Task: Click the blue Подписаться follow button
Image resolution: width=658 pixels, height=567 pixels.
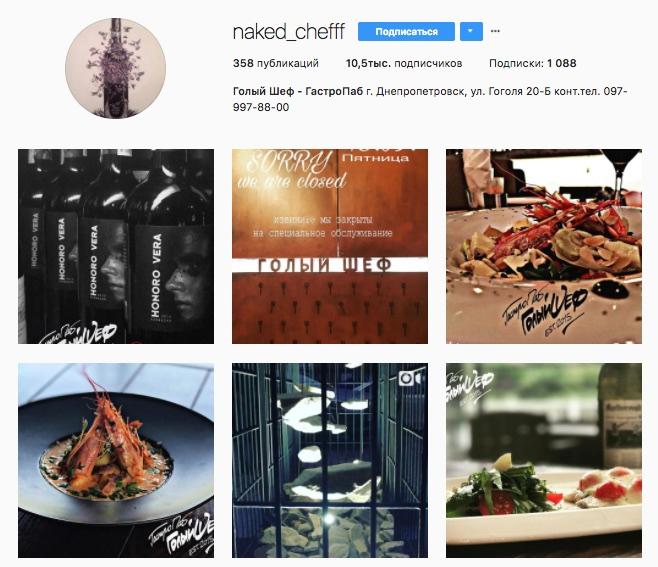Action: tap(406, 31)
